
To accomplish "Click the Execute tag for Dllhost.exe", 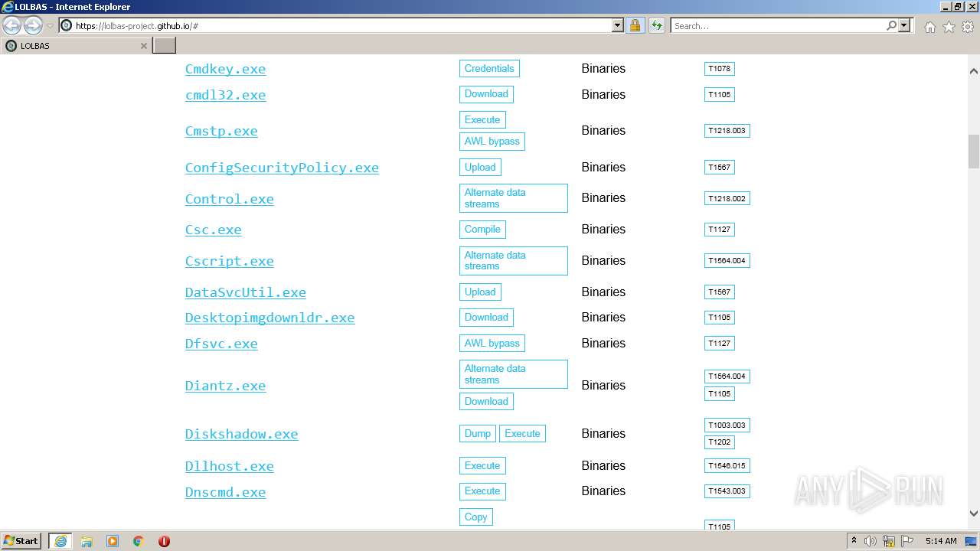I will pyautogui.click(x=482, y=465).
